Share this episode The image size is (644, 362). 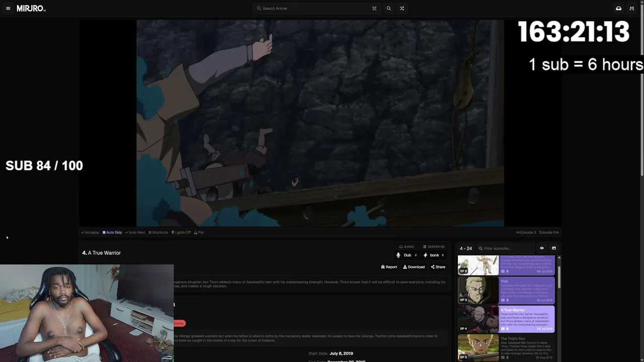pyautogui.click(x=438, y=267)
